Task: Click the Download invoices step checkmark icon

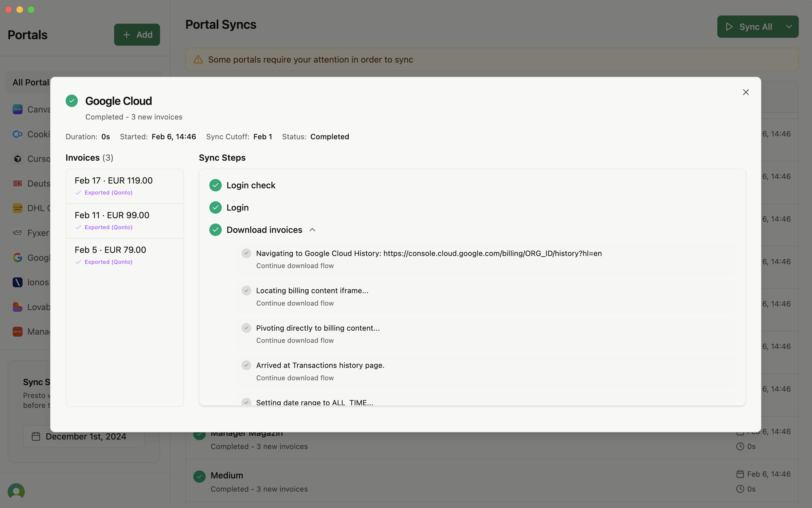Action: 215,230
